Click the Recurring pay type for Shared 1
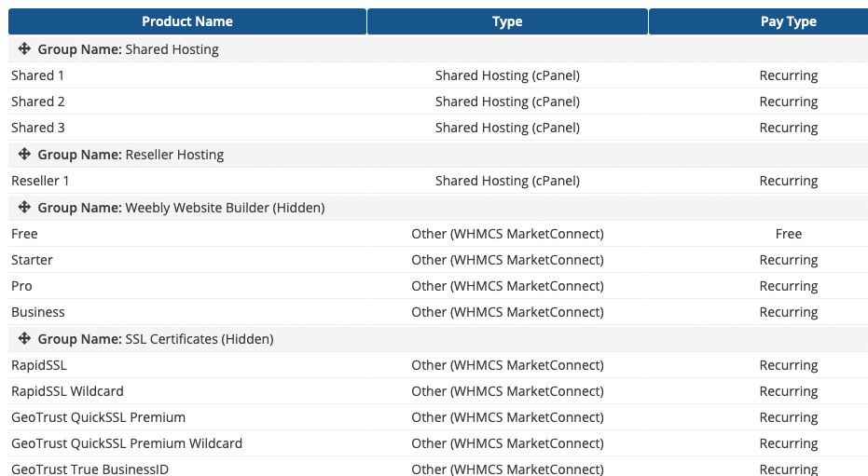The image size is (868, 476). 789,75
